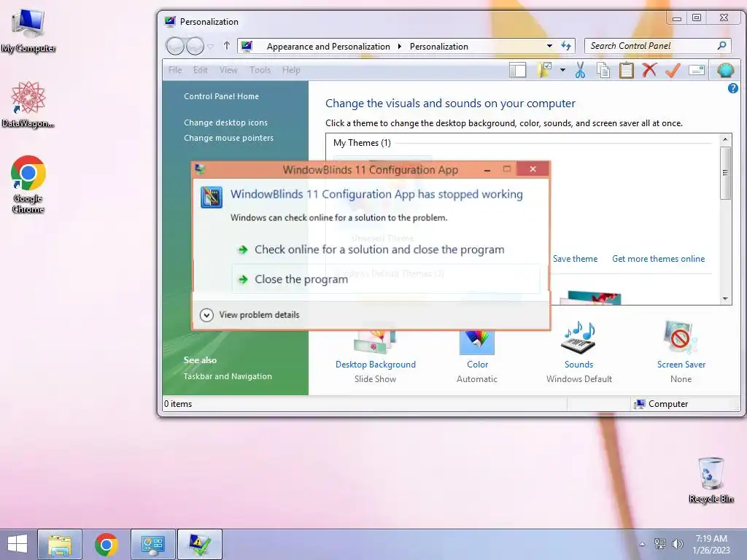The height and width of the screenshot is (560, 747).
Task: Show hidden tray icons
Action: point(643,544)
